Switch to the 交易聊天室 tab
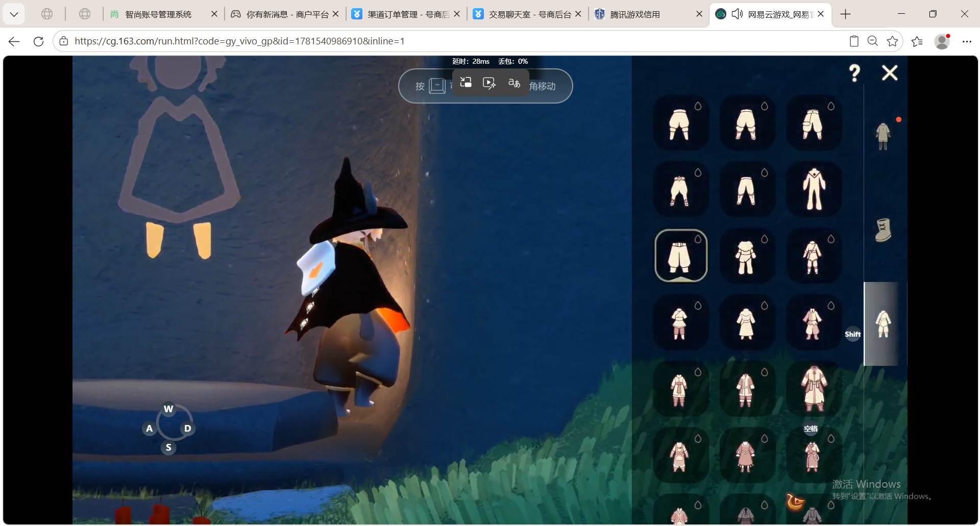980x526 pixels. point(527,14)
